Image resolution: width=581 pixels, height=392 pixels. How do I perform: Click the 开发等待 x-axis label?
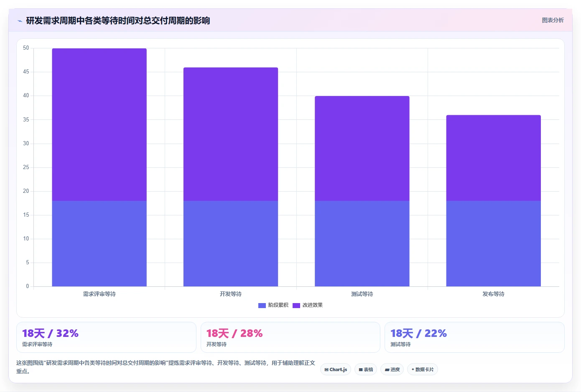pos(231,294)
